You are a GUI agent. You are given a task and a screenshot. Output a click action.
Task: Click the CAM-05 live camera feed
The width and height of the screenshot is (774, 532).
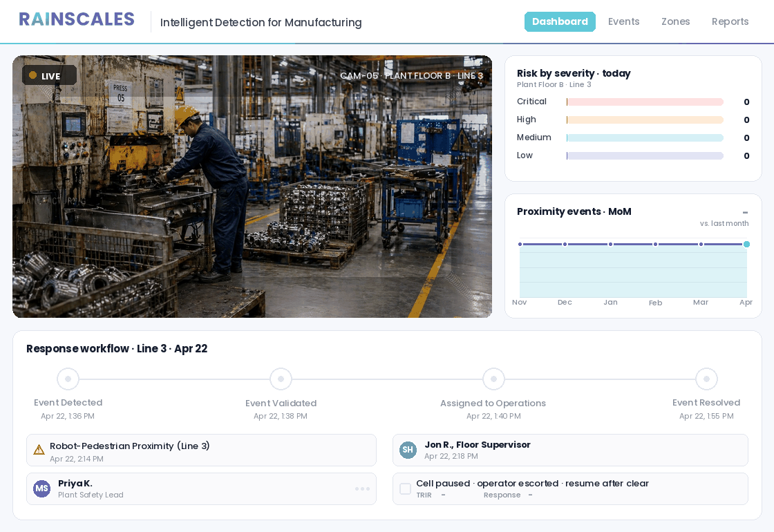[252, 187]
